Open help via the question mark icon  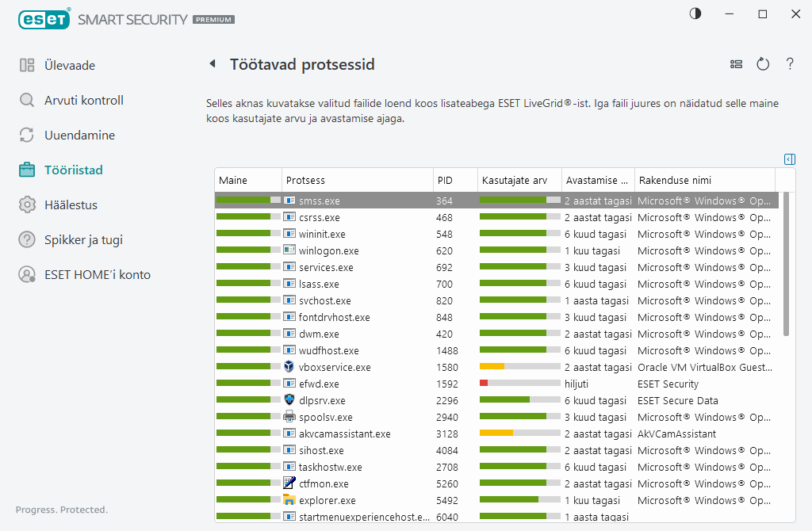pyautogui.click(x=790, y=64)
